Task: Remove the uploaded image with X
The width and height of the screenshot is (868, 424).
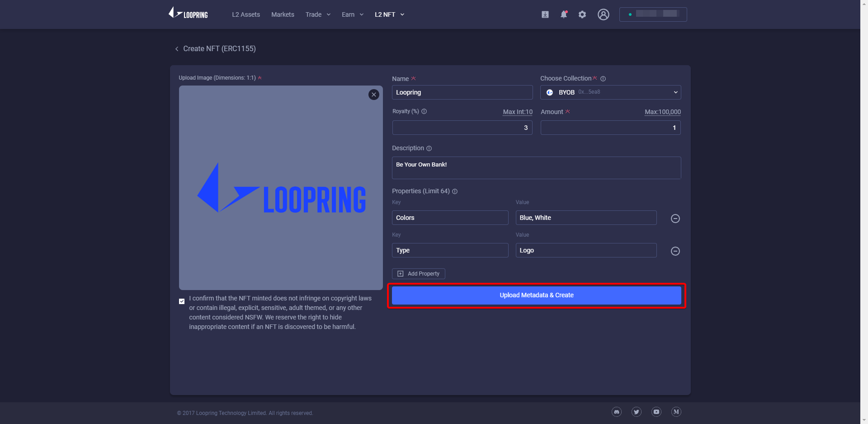Action: tap(374, 95)
